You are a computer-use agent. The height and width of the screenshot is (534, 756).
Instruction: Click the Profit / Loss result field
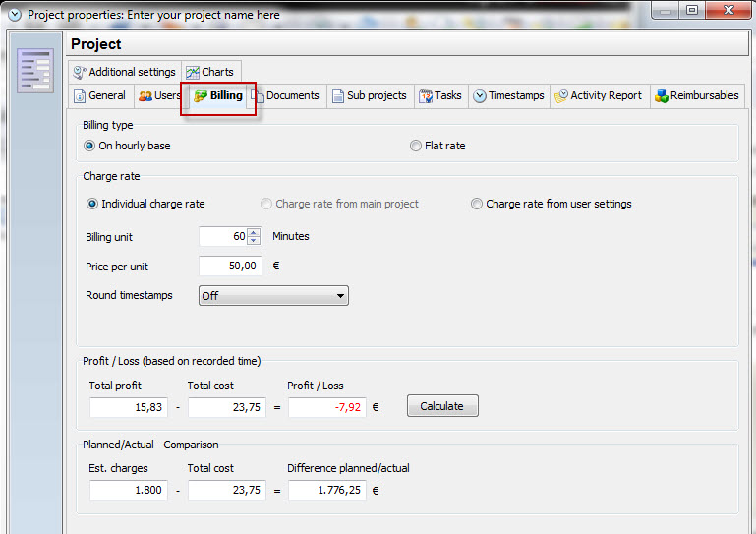tap(327, 407)
